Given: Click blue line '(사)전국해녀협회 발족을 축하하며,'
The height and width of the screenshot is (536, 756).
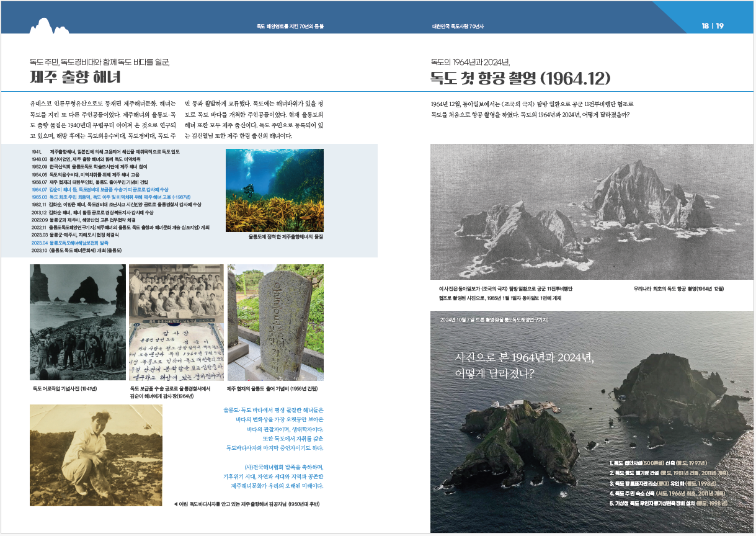Looking at the screenshot, I should (285, 467).
